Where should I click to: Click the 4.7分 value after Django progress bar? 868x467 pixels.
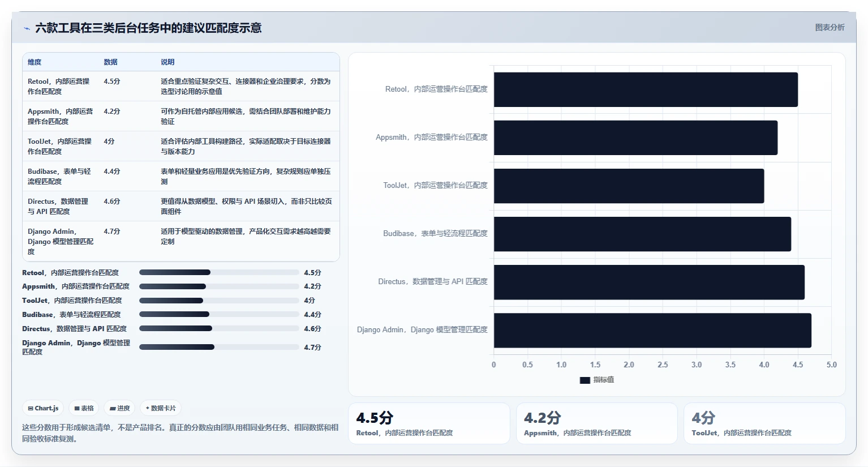(x=312, y=348)
